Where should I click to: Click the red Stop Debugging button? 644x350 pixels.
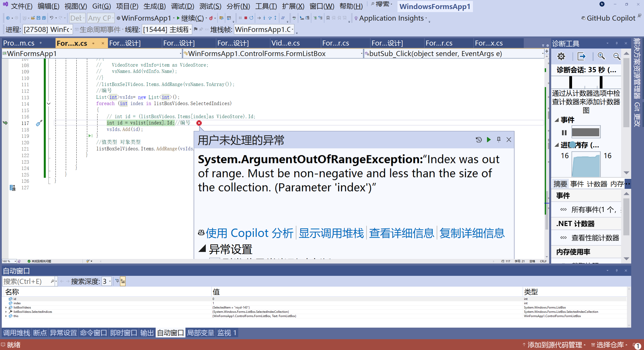246,18
